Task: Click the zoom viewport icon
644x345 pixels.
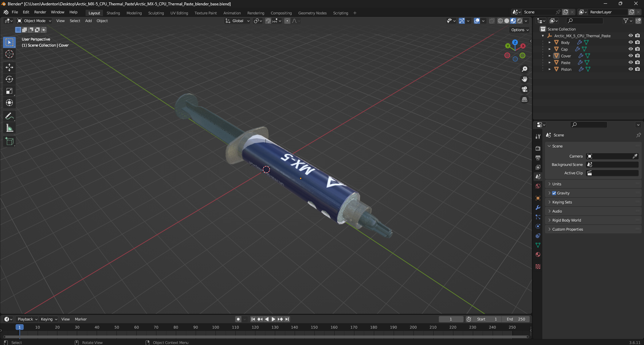Action: [x=525, y=69]
